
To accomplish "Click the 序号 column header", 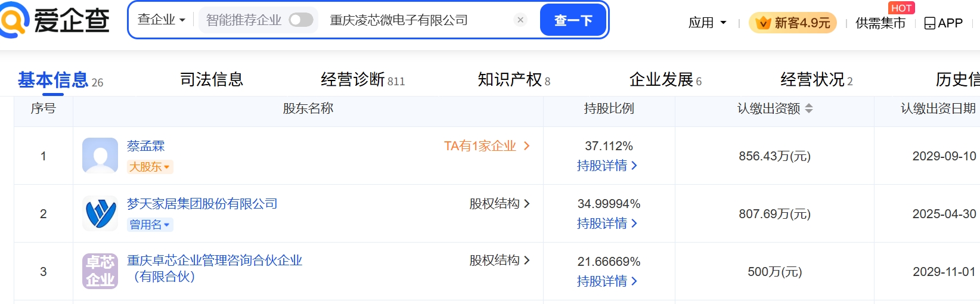I will click(x=43, y=108).
